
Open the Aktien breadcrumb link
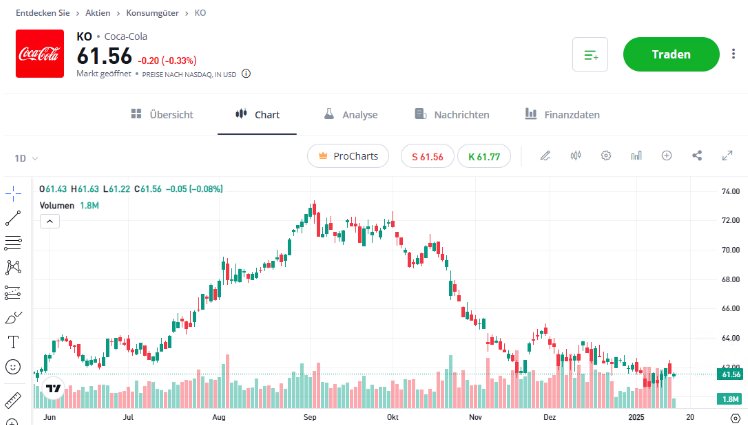98,13
